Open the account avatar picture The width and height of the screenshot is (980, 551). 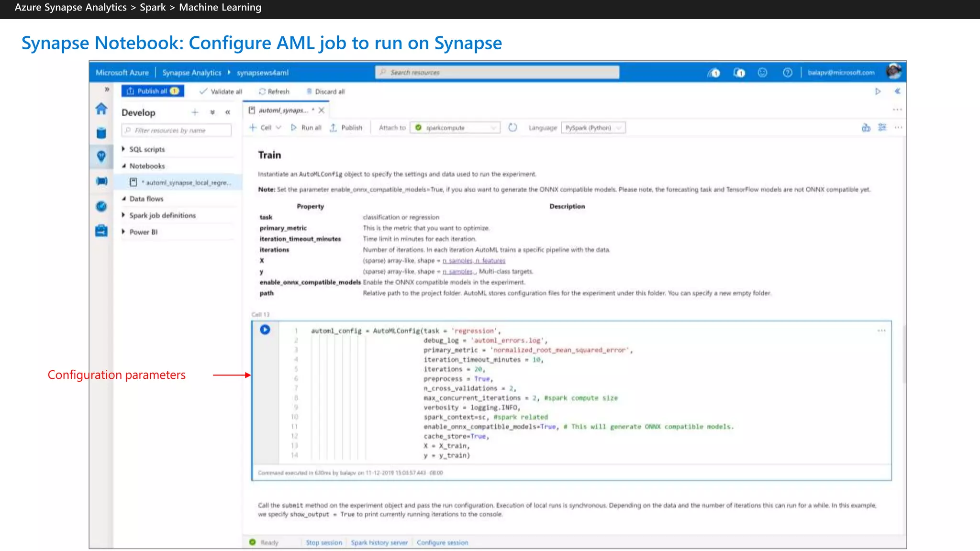tap(893, 72)
